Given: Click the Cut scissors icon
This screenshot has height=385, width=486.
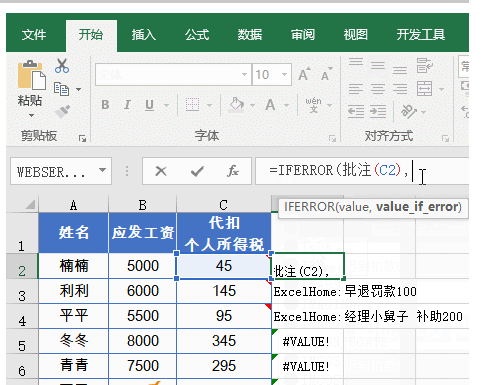Looking at the screenshot, I should coord(62,66).
